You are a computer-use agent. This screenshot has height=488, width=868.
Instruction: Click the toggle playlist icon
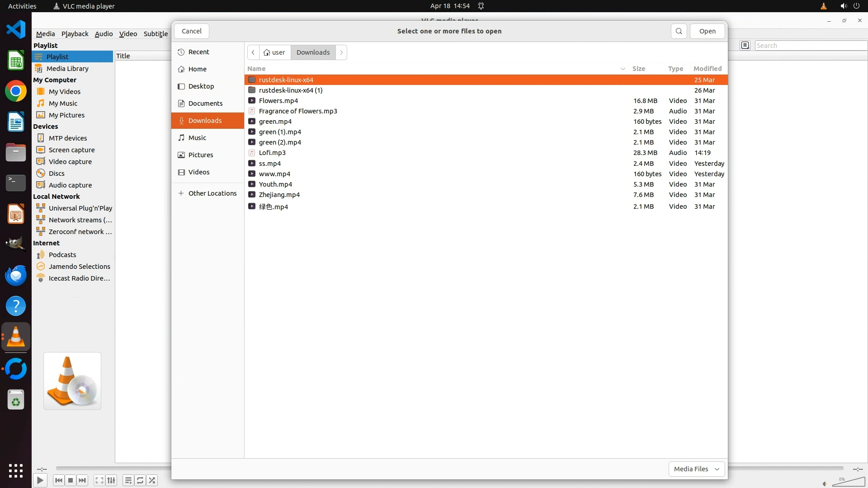pyautogui.click(x=128, y=480)
